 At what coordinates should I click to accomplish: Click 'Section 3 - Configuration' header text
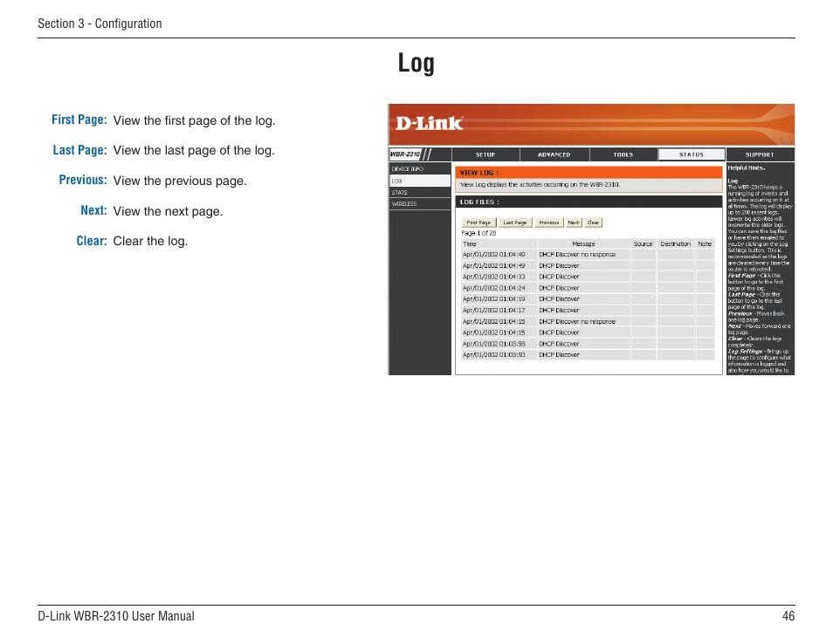click(x=100, y=24)
